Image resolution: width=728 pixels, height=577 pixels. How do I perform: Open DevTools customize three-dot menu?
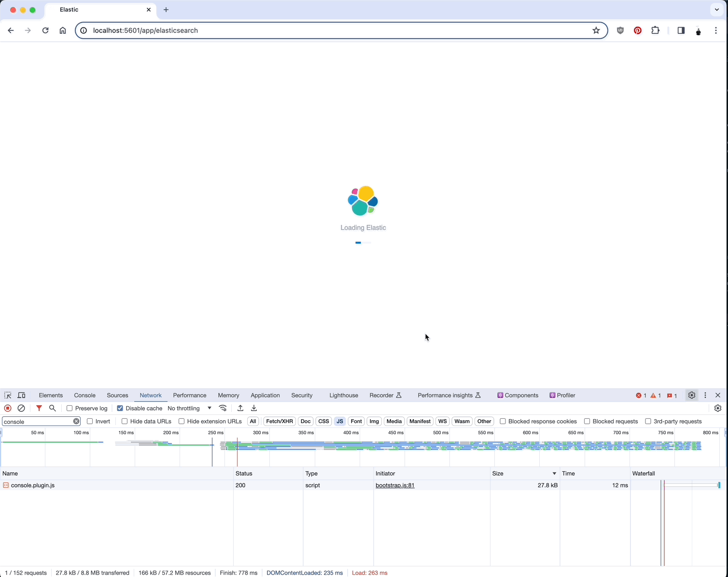[x=705, y=395]
